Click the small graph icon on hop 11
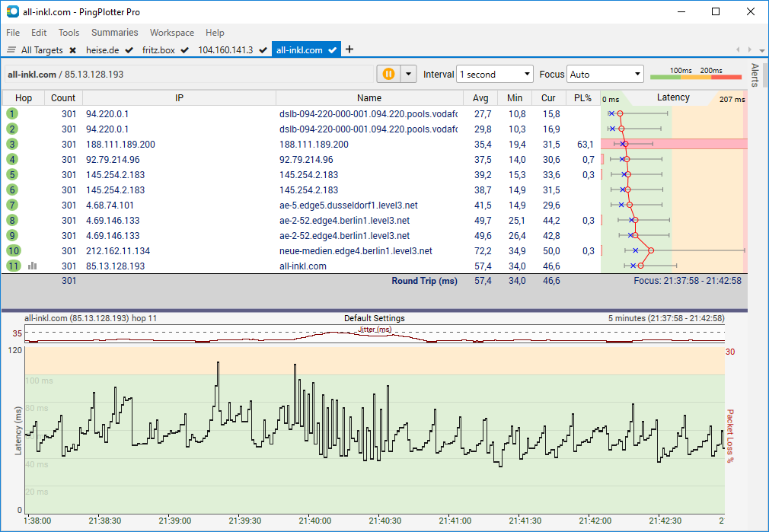769x532 pixels. 32,266
